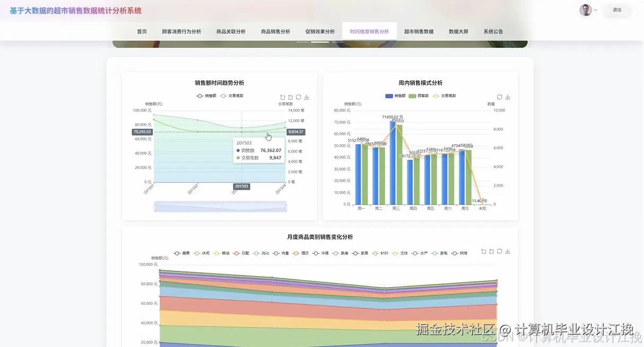Screen dimensions: 644x347
Task: Download 周内销售模式分析 chart as image
Action: point(508,97)
